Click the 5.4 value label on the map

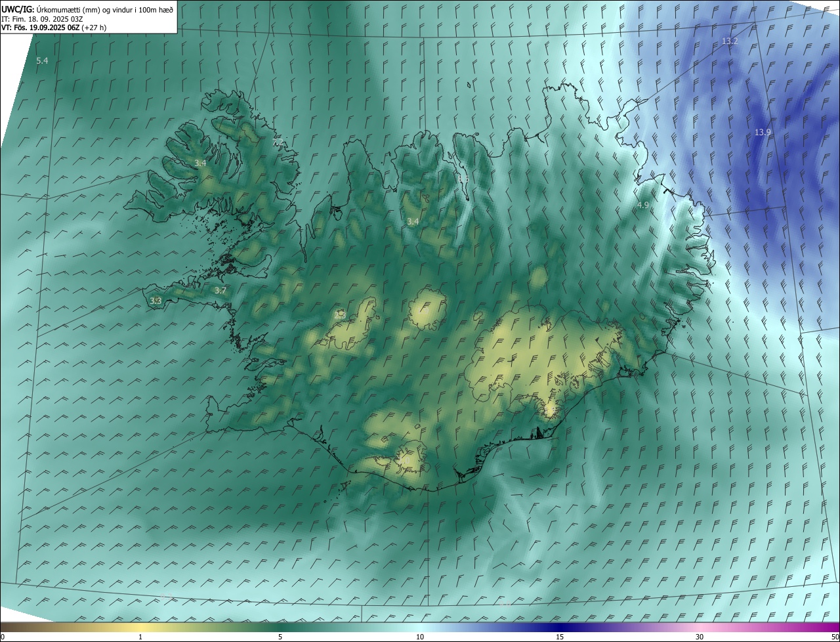42,60
